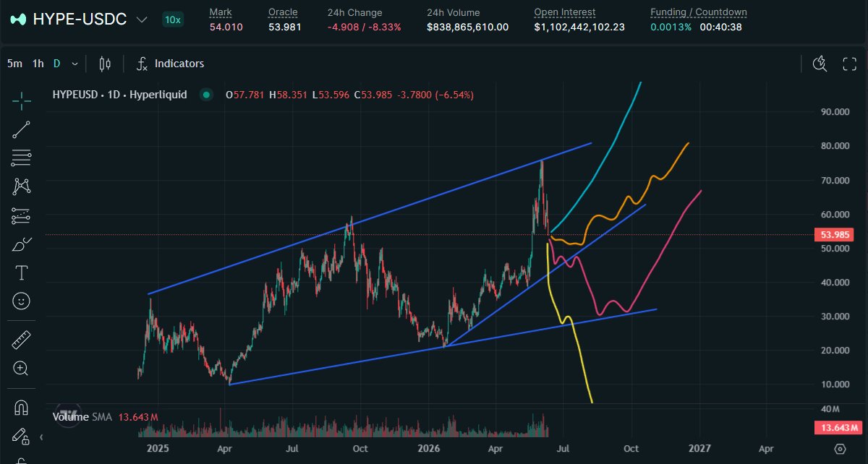868x464 pixels.
Task: Select the trend line drawing tool
Action: pyautogui.click(x=22, y=129)
